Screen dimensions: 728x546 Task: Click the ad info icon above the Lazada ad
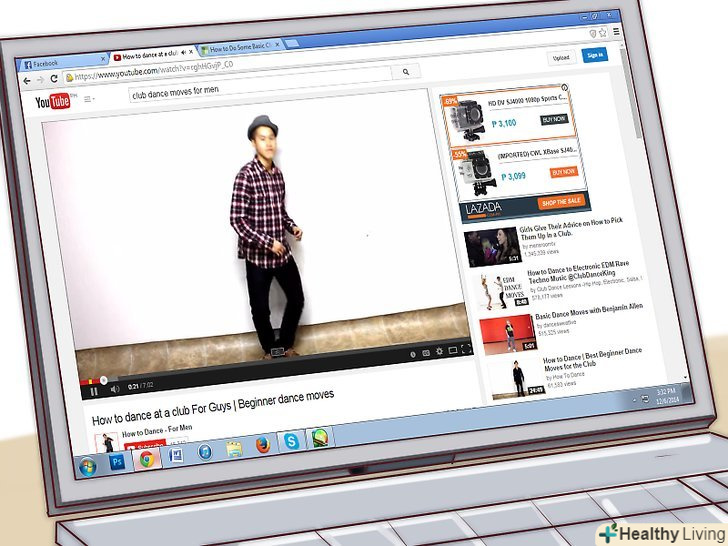pyautogui.click(x=565, y=87)
